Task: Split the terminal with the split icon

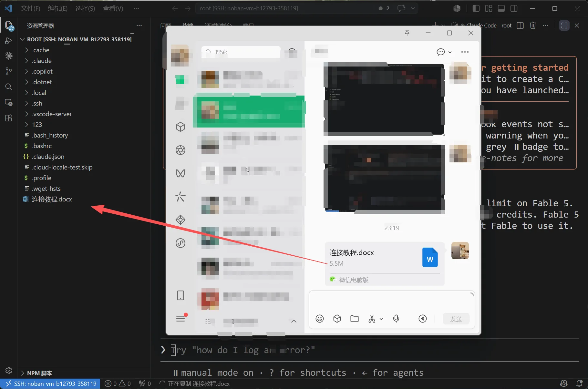Action: pos(520,26)
